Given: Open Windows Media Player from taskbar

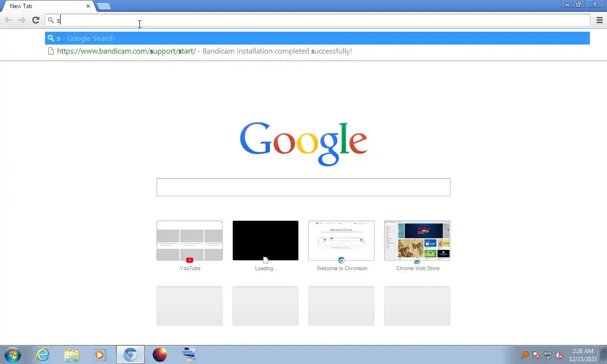Looking at the screenshot, I should click(100, 355).
